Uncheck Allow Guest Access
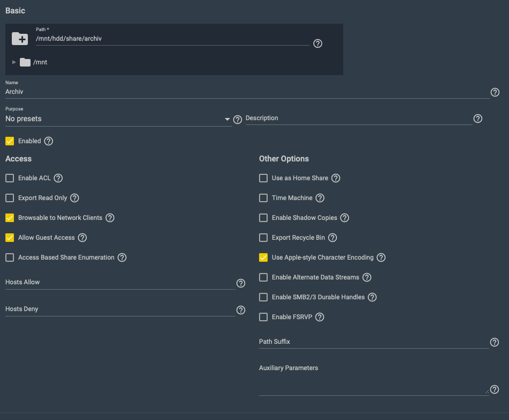The width and height of the screenshot is (509, 420). (x=10, y=238)
